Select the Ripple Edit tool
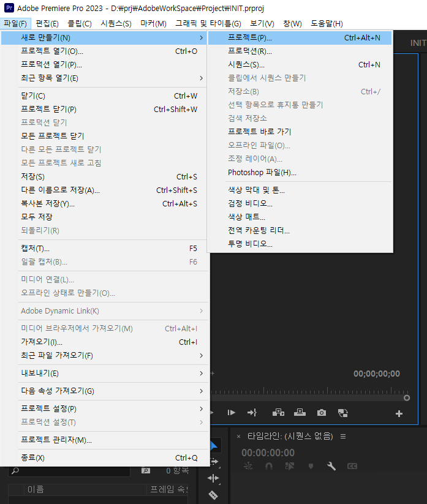Screen dimensions: 427x504 [x=213, y=479]
